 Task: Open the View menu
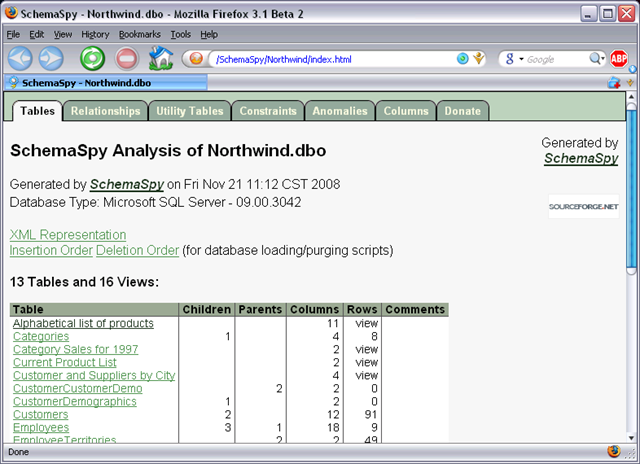(63, 35)
